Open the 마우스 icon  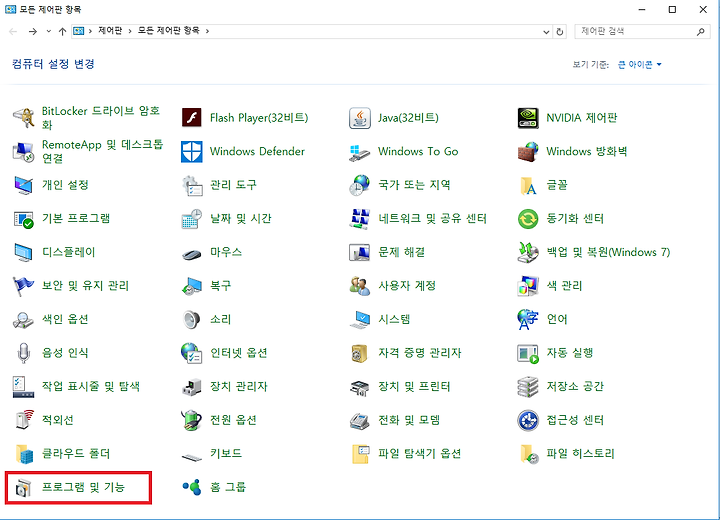click(191, 252)
